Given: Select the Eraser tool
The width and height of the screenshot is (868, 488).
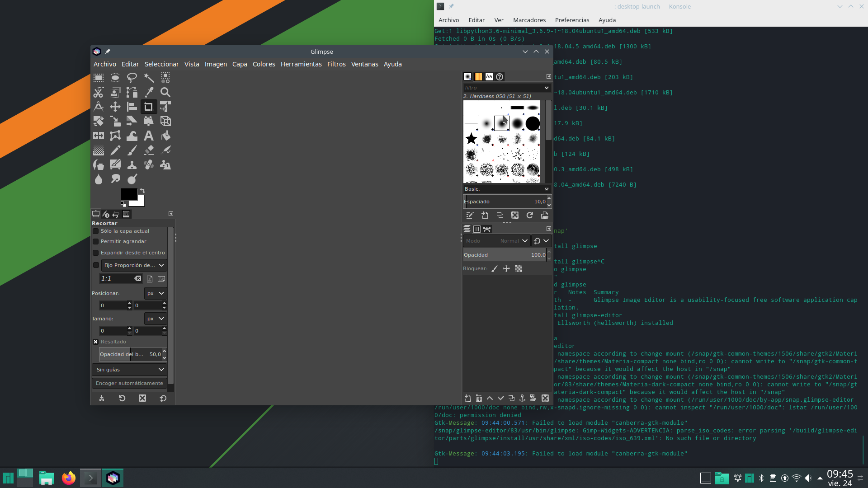Looking at the screenshot, I should 148,150.
